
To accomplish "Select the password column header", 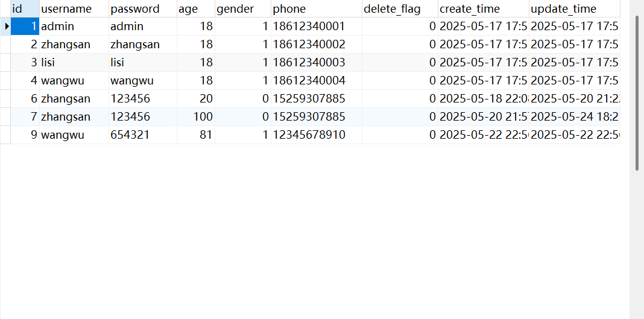I will 142,8.
